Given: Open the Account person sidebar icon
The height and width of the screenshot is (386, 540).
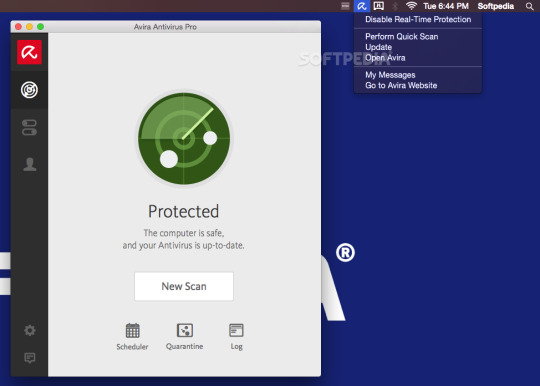Looking at the screenshot, I should tap(30, 164).
